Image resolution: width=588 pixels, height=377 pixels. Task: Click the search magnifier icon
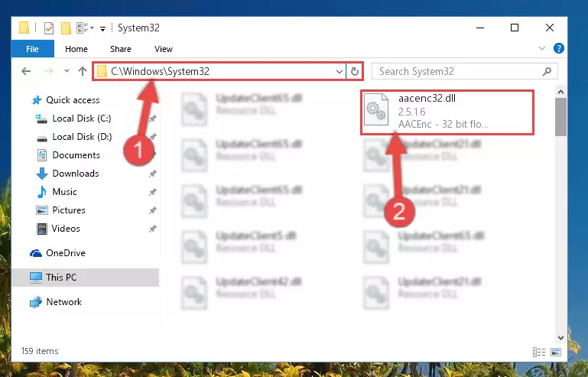point(547,71)
